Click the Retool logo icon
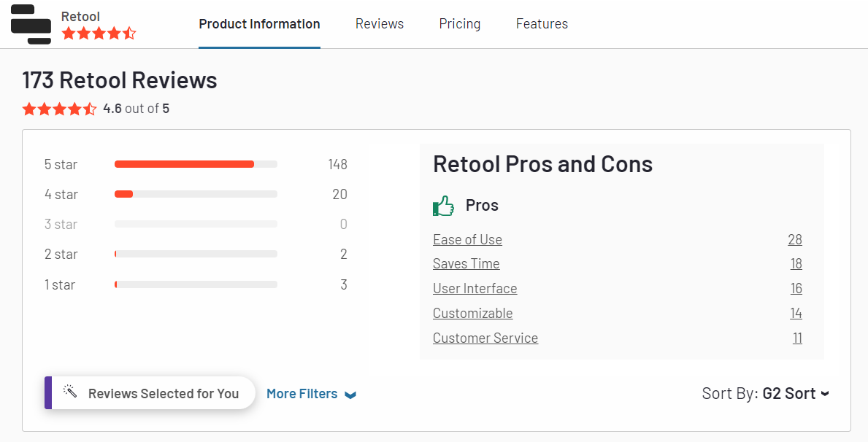 (31, 23)
